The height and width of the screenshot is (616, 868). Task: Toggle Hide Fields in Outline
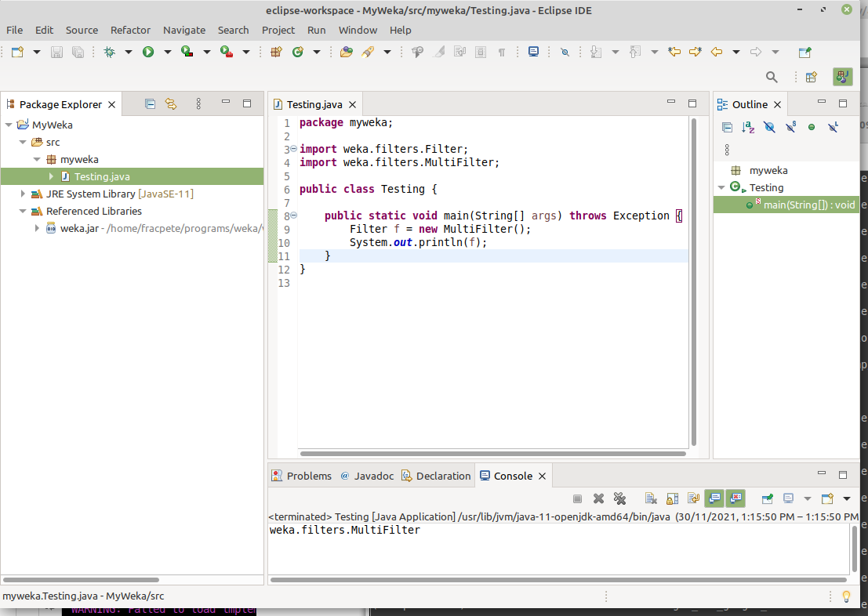(x=769, y=127)
